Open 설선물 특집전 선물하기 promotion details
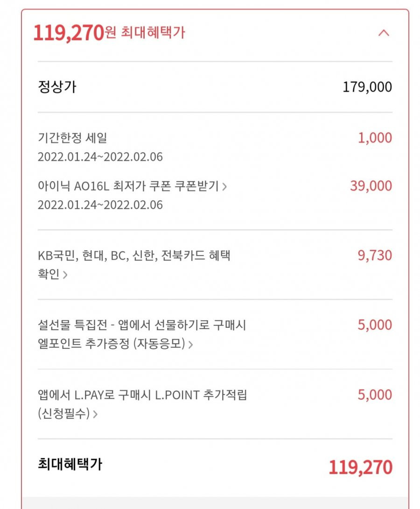 [x=142, y=334]
